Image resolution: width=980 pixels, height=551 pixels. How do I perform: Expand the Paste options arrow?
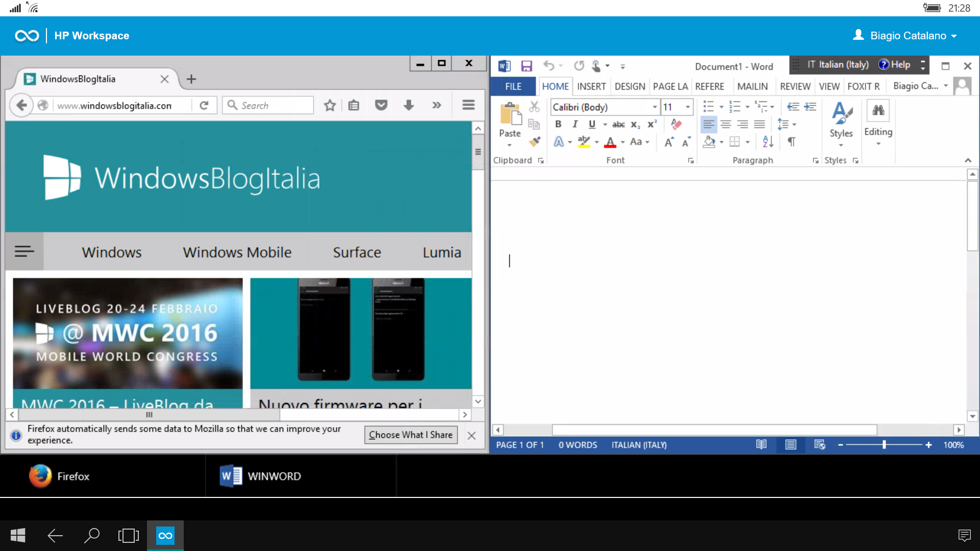tap(509, 145)
